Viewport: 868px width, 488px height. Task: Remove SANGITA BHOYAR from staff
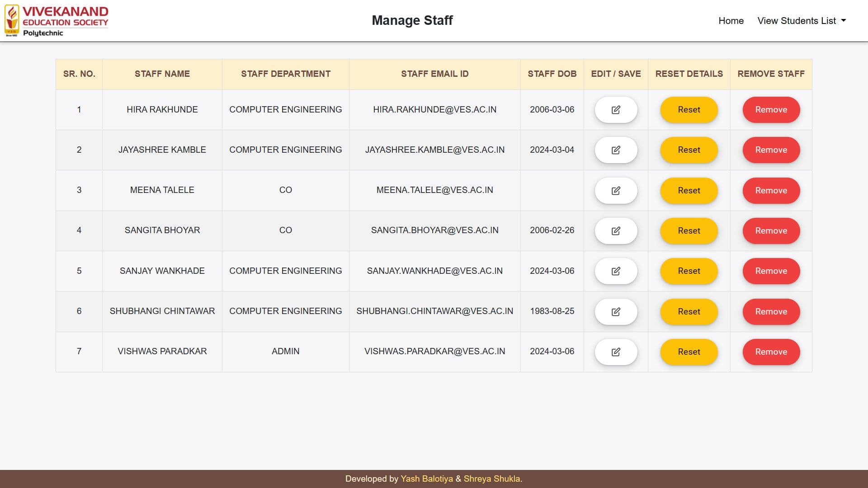pos(771,230)
